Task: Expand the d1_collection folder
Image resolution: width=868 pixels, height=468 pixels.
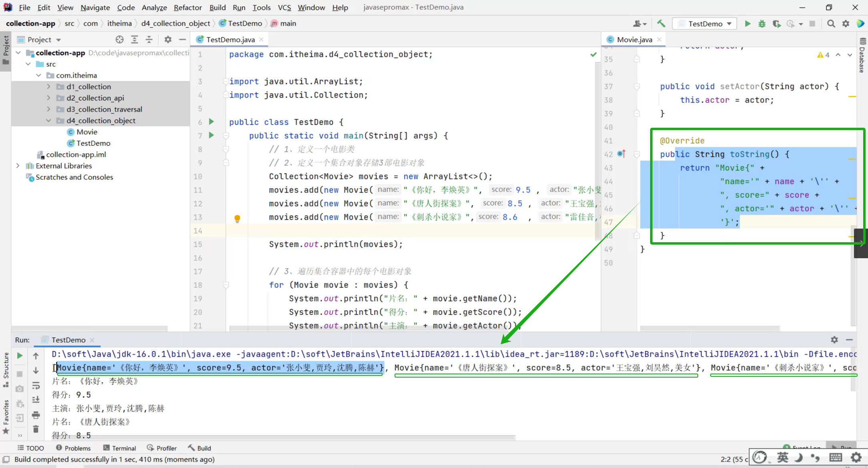Action: (48, 86)
